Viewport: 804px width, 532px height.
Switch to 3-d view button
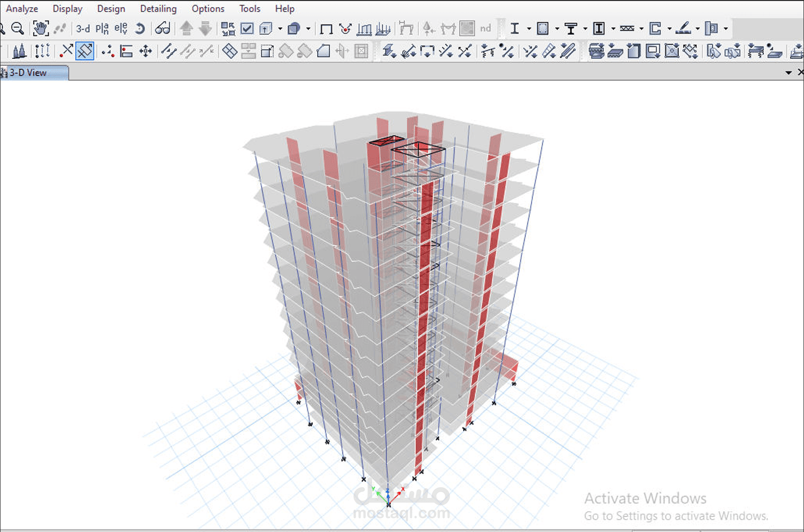tap(83, 29)
